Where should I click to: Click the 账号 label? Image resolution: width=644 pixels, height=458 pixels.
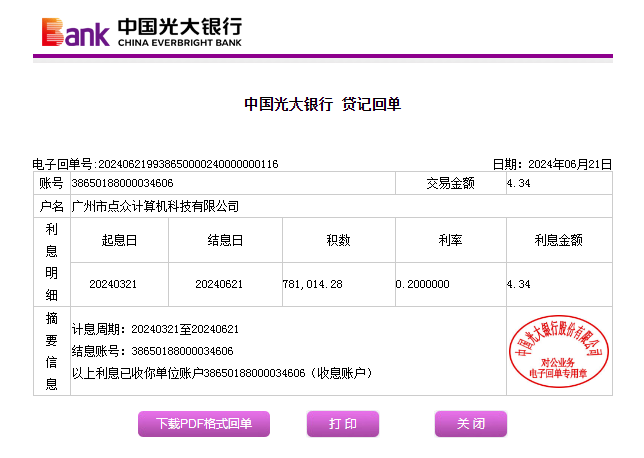tap(51, 183)
